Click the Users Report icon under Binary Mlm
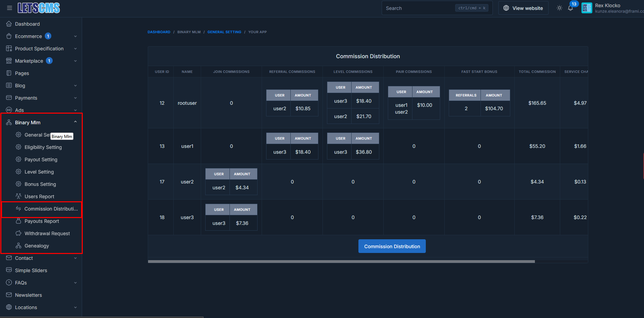Viewport: 644px width, 318px height. pos(18,196)
